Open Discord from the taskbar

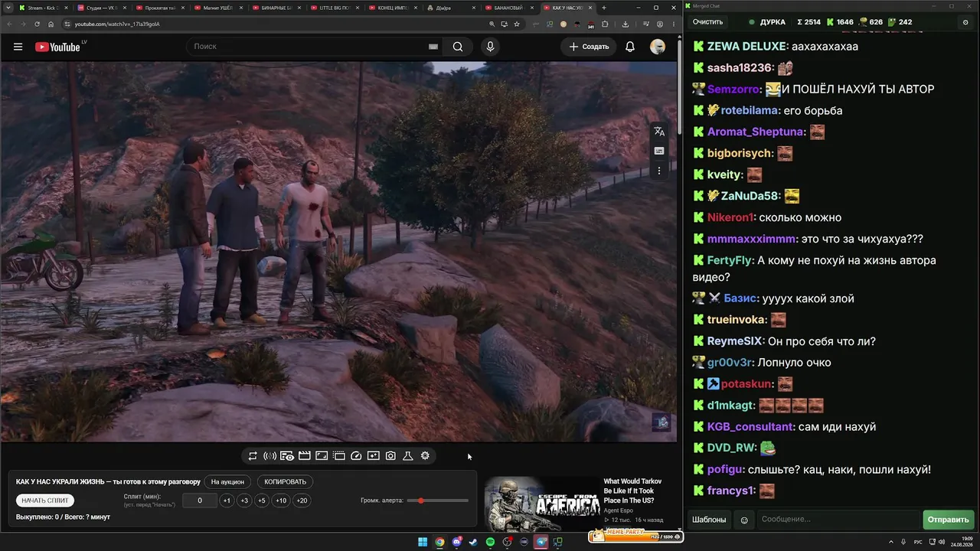(457, 542)
